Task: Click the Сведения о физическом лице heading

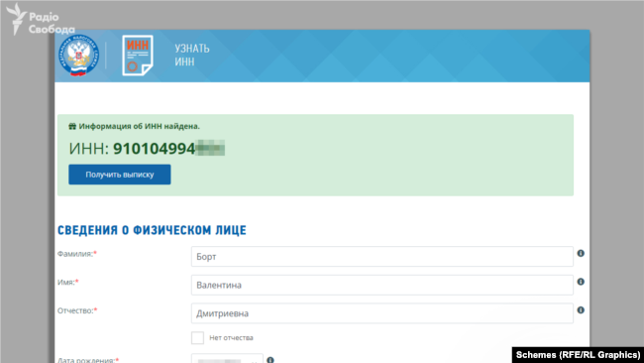Action: (152, 230)
